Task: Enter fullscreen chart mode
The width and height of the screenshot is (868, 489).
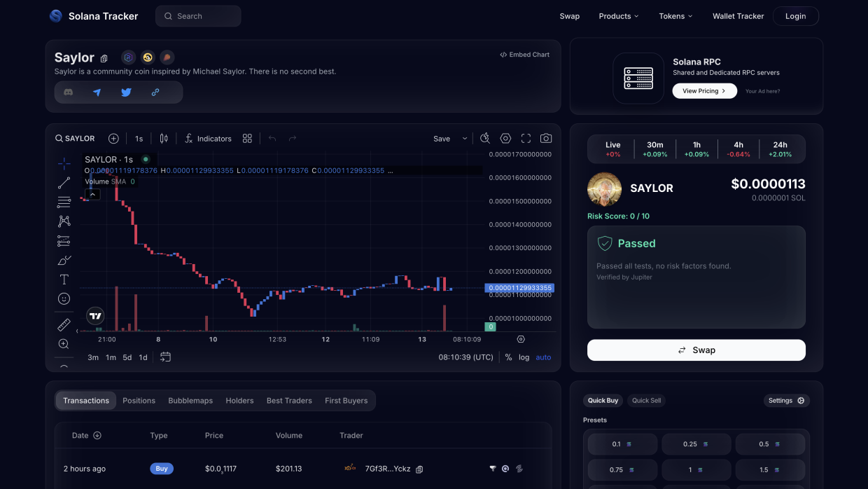Action: tap(526, 139)
